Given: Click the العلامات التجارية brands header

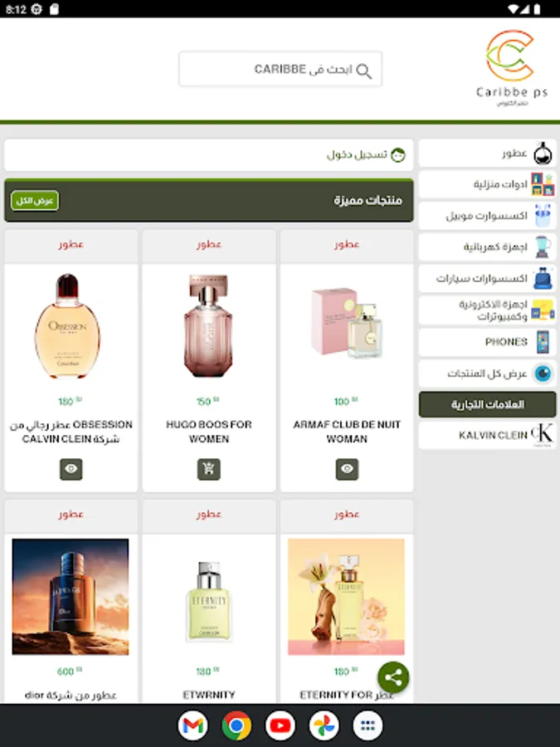Looking at the screenshot, I should [x=487, y=404].
